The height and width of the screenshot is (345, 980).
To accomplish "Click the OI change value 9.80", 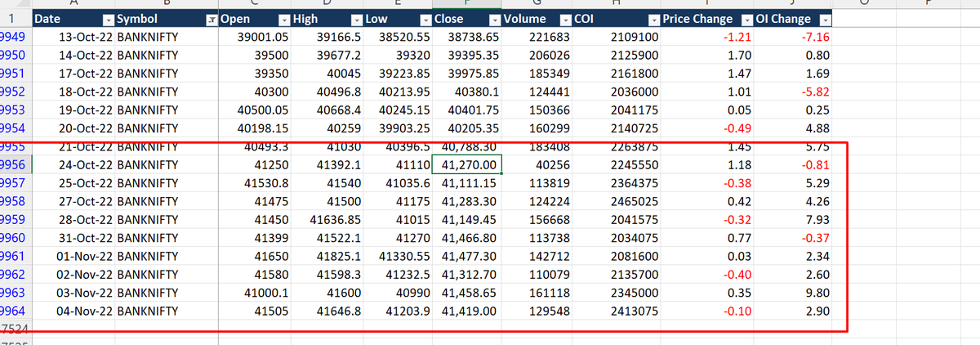I will click(818, 293).
